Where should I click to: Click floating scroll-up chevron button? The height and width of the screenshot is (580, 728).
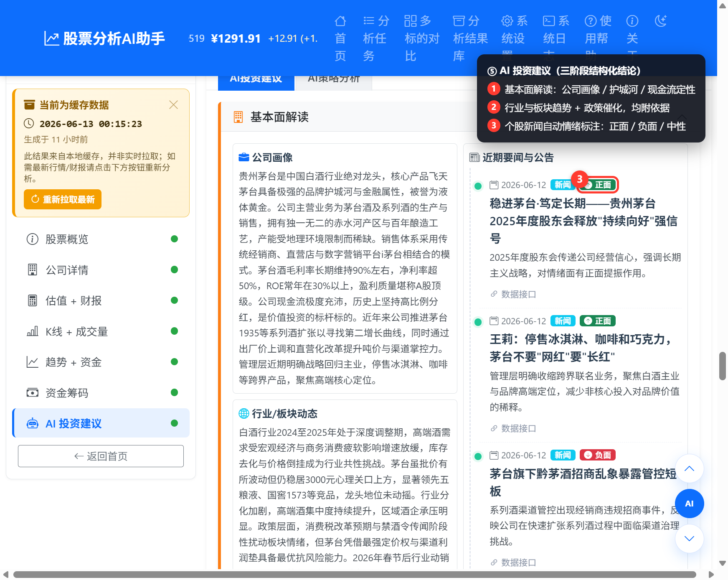tap(689, 468)
